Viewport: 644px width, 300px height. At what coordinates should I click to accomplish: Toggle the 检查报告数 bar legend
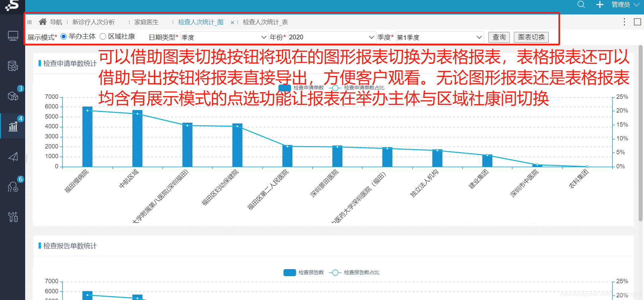pos(304,272)
